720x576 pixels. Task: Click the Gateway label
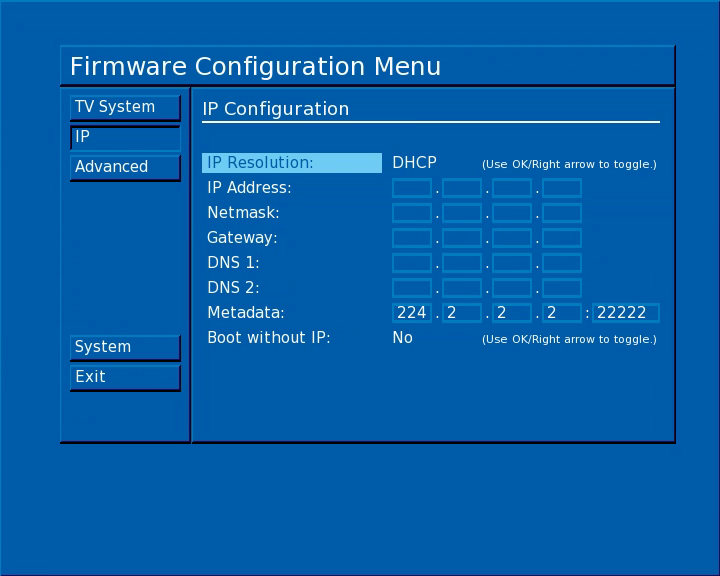(242, 238)
